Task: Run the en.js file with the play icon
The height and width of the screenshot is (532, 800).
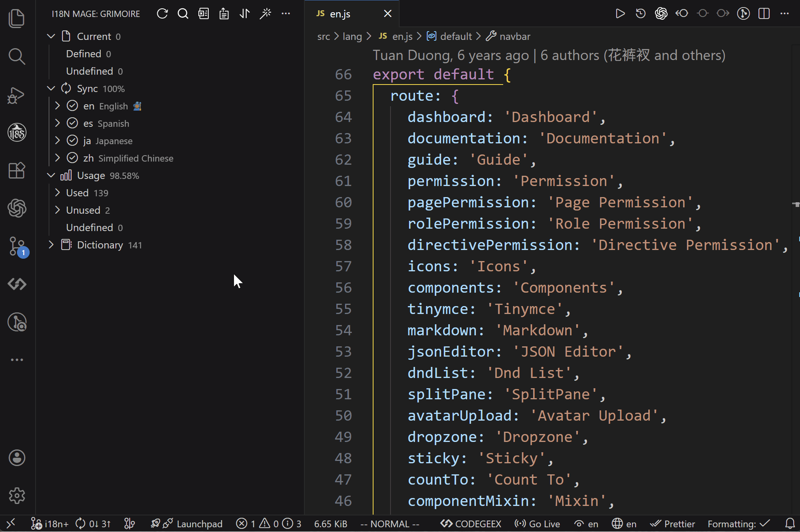Action: click(x=620, y=13)
